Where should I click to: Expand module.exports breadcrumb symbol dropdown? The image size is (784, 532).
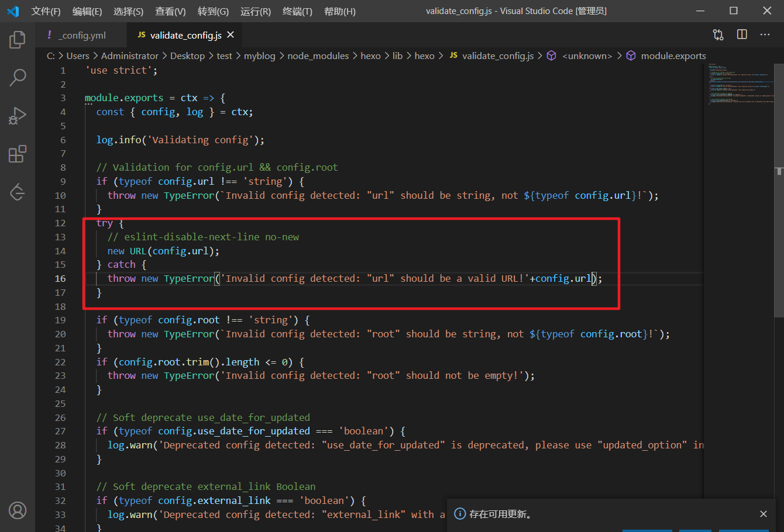673,56
